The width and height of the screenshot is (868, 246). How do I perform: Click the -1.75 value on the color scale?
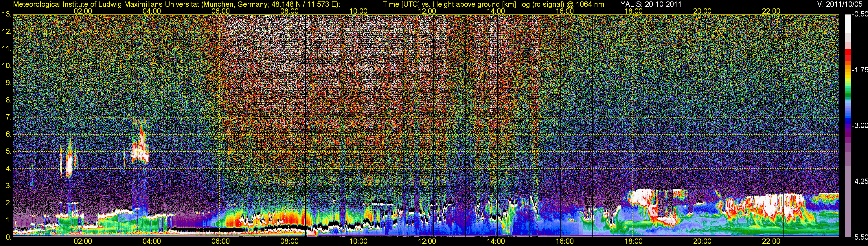pyautogui.click(x=860, y=70)
